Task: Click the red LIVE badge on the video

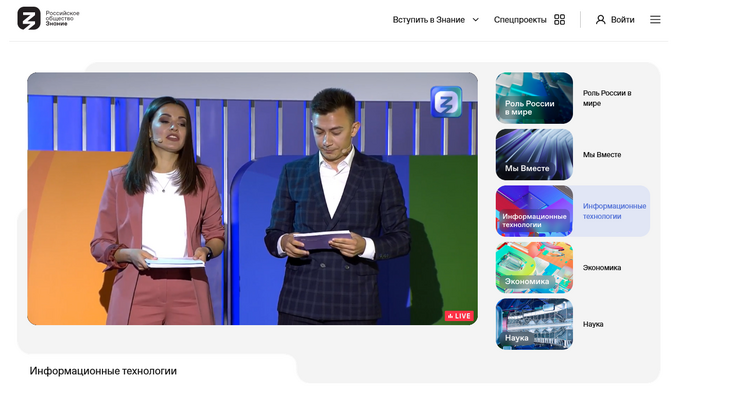Action: (459, 316)
